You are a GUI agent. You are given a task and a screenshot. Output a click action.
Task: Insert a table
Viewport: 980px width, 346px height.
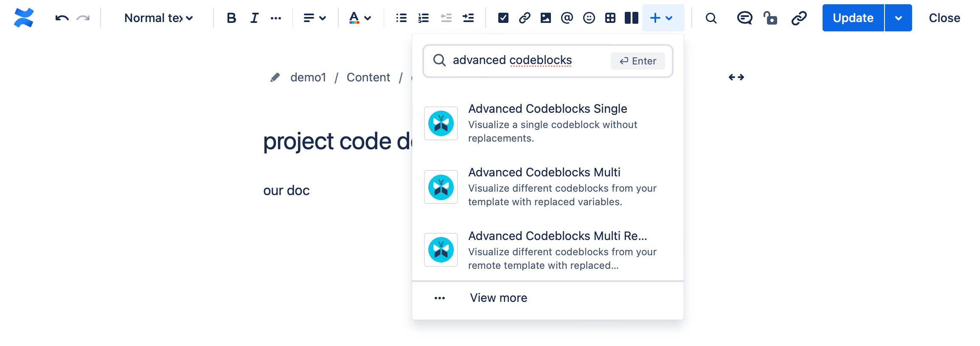(610, 18)
